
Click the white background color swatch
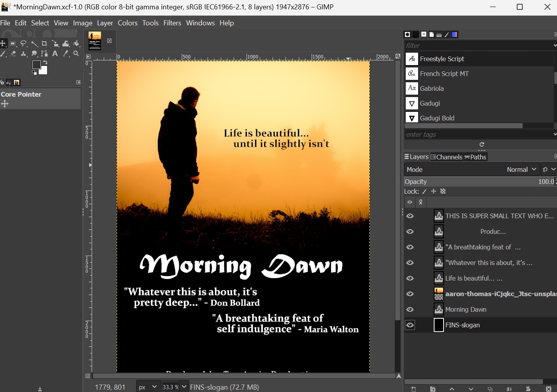coord(44,71)
